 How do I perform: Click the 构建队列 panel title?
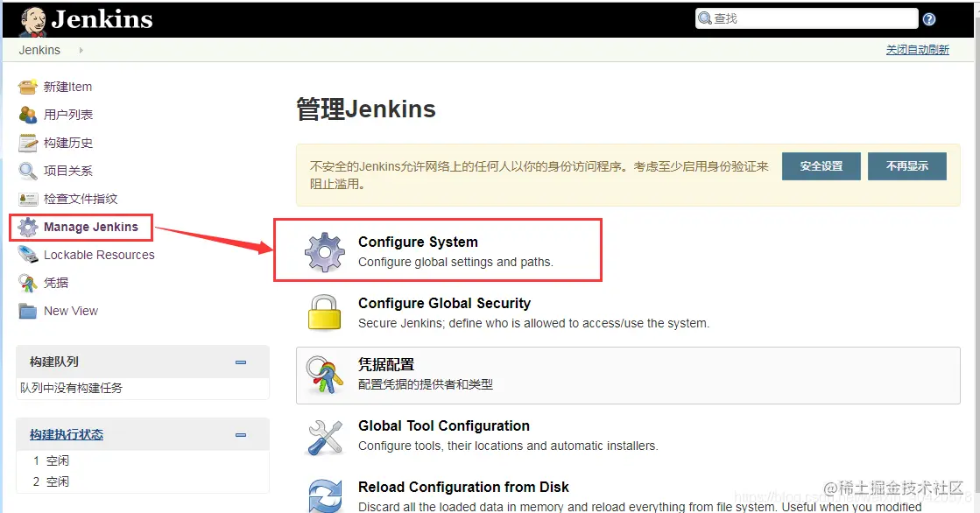point(53,362)
